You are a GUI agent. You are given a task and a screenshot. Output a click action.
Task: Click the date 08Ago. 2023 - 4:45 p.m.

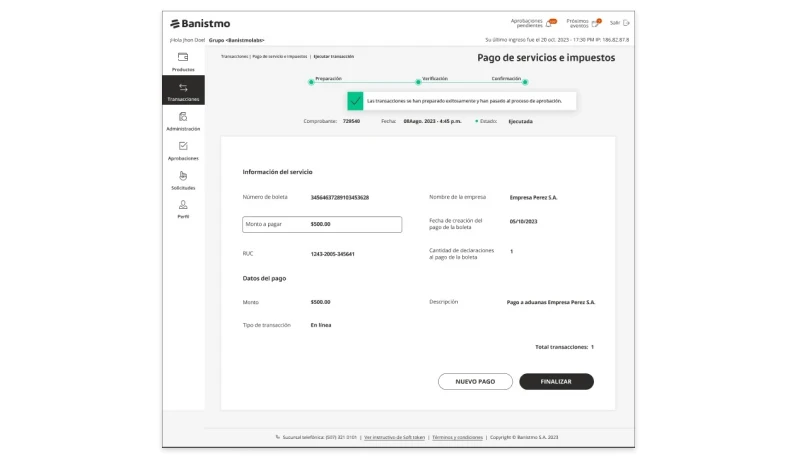coord(433,121)
